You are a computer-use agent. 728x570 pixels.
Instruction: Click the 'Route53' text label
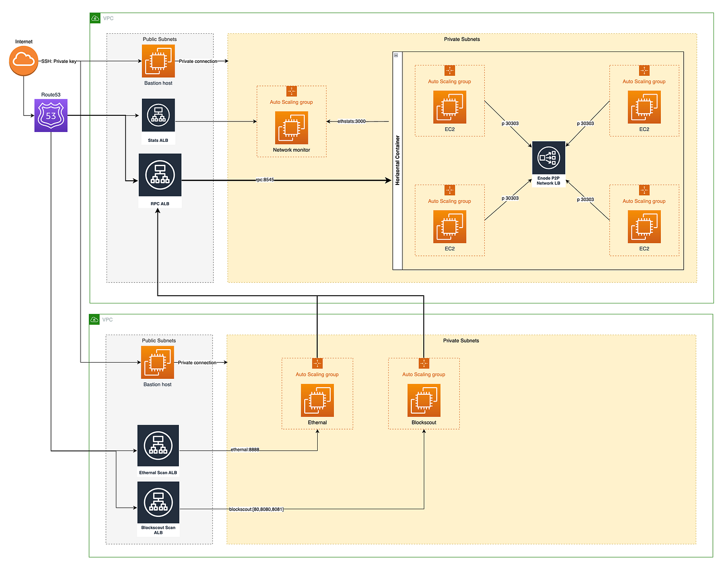pyautogui.click(x=51, y=95)
